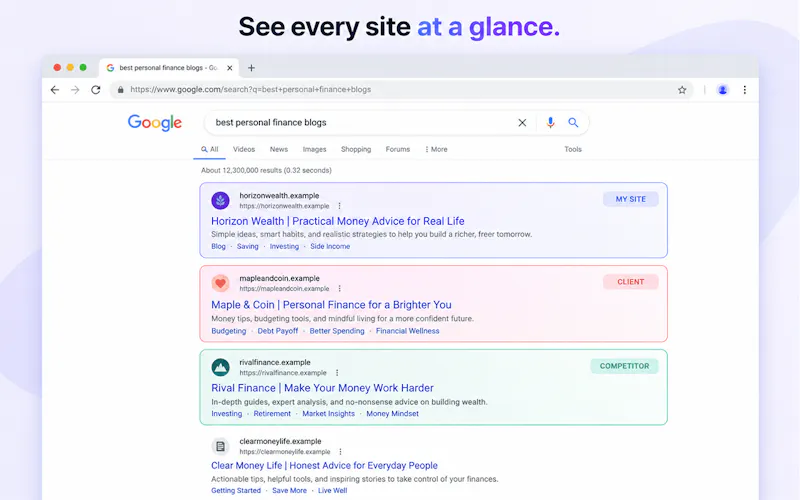
Task: Click the Google search input field
Action: click(x=362, y=122)
